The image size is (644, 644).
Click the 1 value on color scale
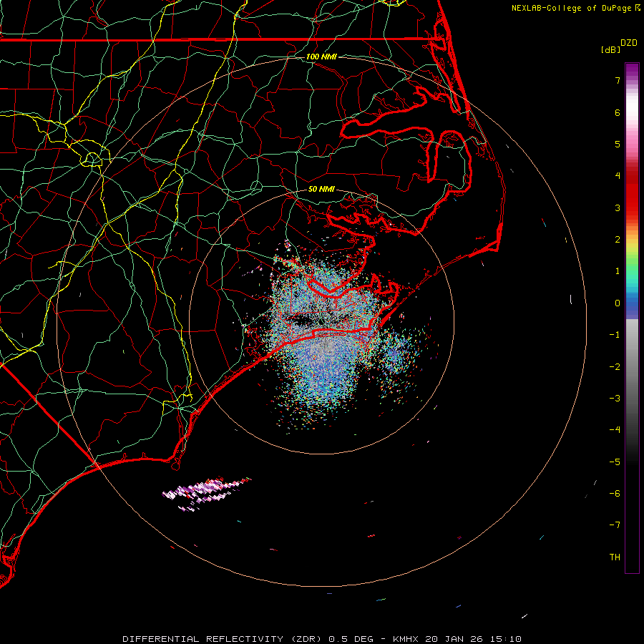(x=618, y=271)
